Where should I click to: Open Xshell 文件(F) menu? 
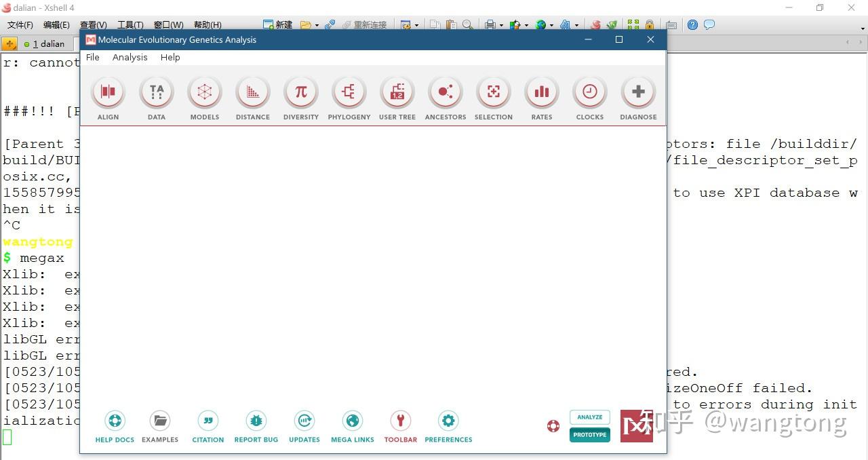(20, 24)
